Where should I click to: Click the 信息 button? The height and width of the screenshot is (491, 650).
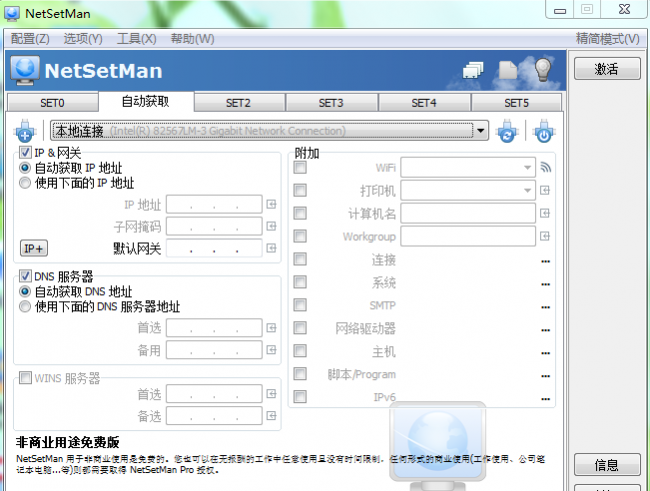pos(607,464)
